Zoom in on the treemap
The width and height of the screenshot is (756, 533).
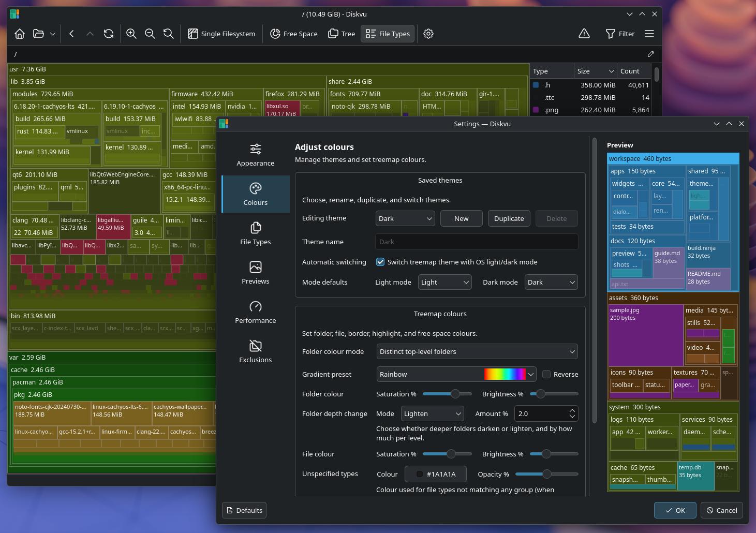click(x=131, y=34)
